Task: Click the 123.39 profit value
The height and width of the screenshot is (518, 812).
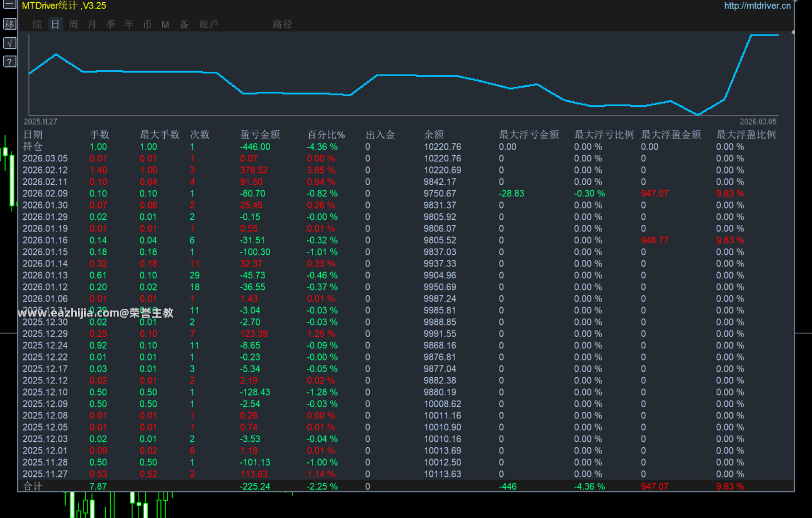Action: click(254, 334)
